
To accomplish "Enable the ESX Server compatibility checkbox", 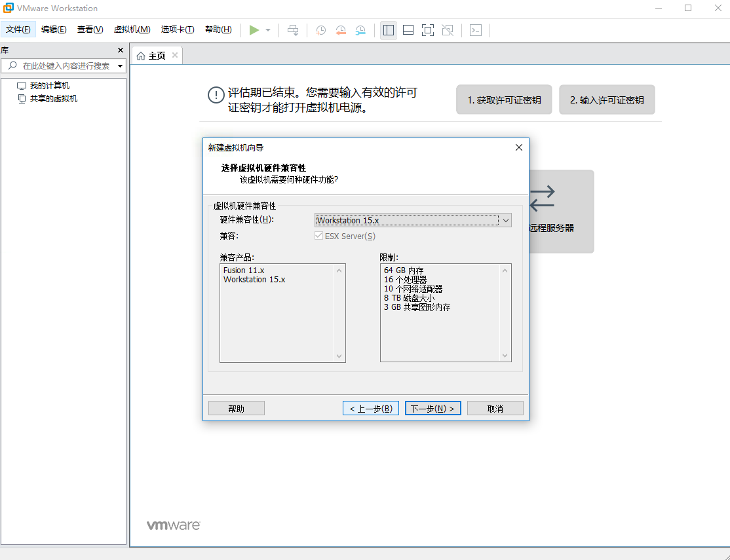I will (319, 236).
